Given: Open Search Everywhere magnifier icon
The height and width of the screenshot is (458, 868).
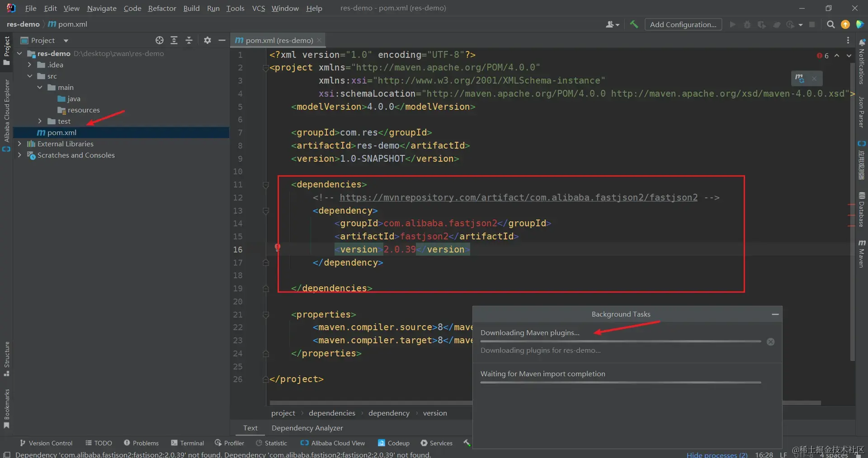Looking at the screenshot, I should point(830,24).
